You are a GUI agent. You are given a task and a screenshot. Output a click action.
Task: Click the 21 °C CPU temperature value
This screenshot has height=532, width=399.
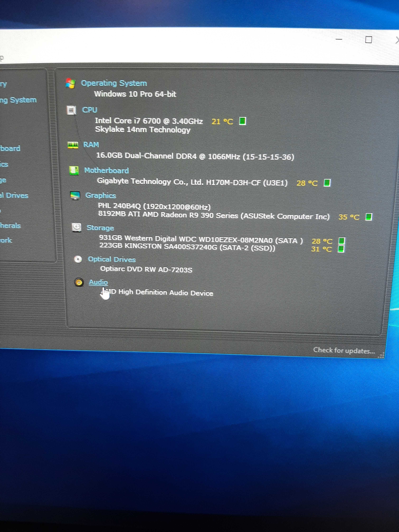click(x=222, y=122)
